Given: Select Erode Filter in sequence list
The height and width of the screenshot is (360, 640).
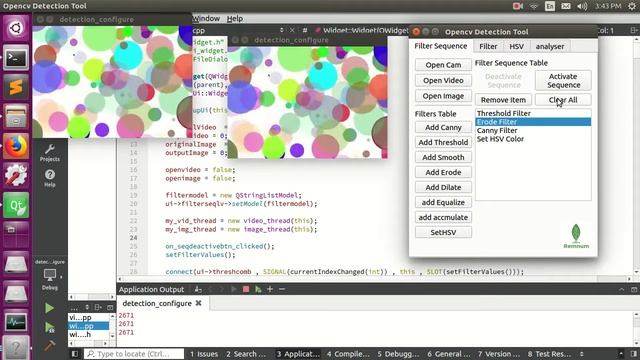Looking at the screenshot, I should tap(533, 122).
